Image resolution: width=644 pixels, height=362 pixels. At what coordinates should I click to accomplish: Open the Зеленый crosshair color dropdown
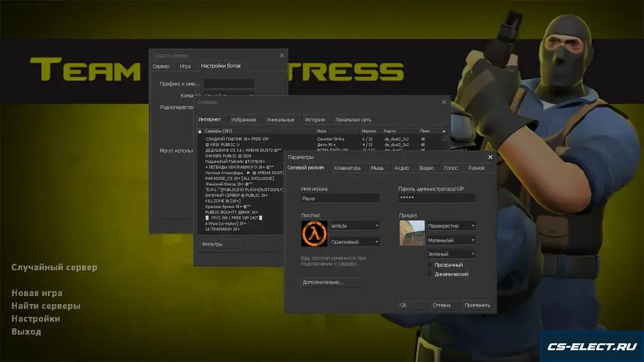click(451, 254)
